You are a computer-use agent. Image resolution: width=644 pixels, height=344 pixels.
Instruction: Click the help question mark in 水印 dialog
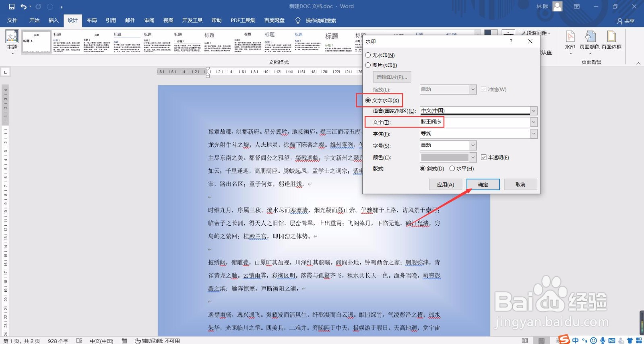click(511, 41)
